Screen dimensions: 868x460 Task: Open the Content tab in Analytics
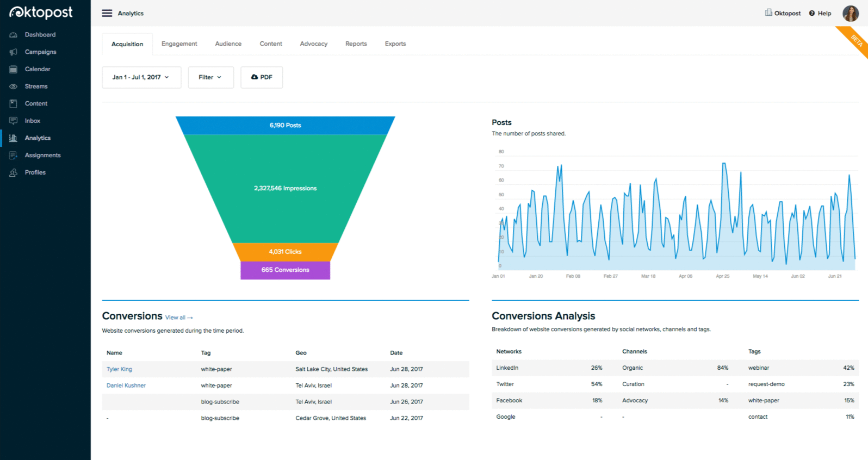[271, 43]
